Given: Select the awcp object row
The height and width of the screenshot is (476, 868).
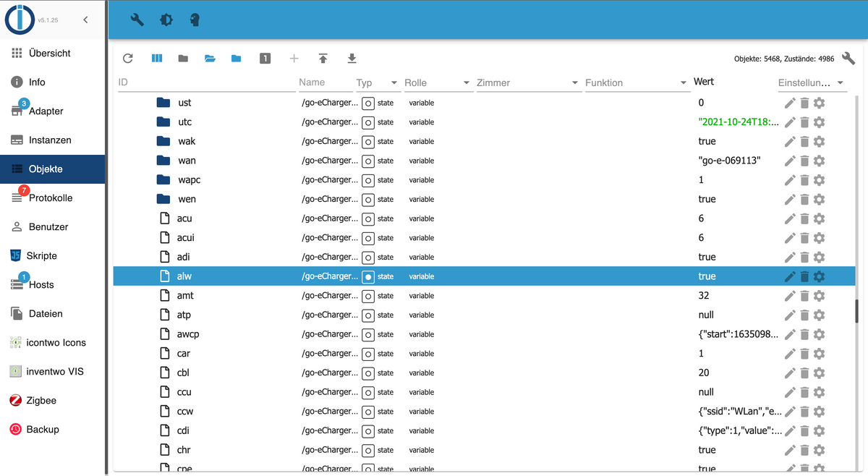Looking at the screenshot, I should click(x=484, y=334).
